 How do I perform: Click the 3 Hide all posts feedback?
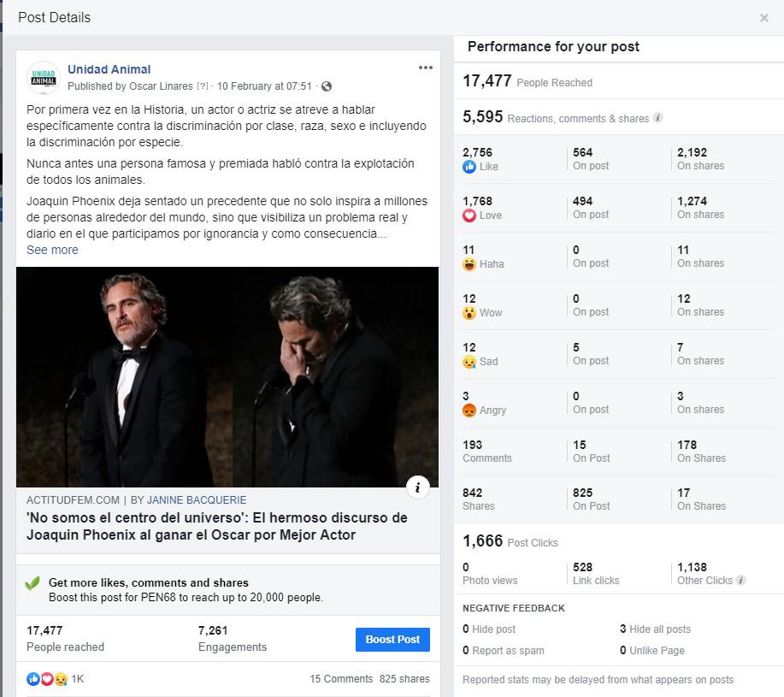655,629
